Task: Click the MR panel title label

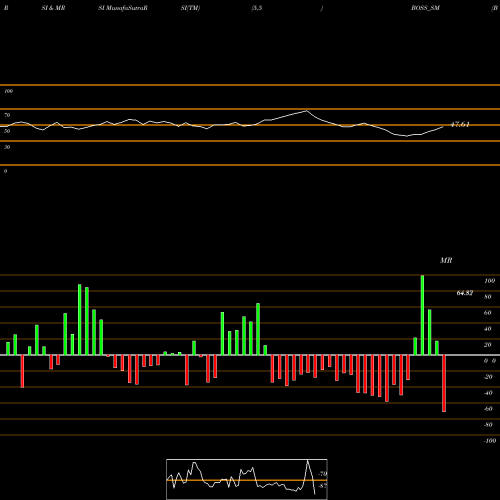Action: [x=446, y=260]
